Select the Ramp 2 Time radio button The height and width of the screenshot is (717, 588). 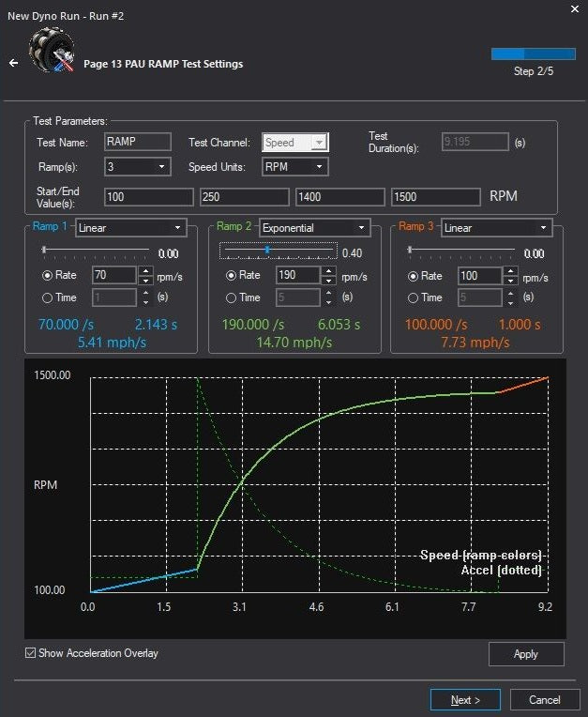tap(232, 298)
